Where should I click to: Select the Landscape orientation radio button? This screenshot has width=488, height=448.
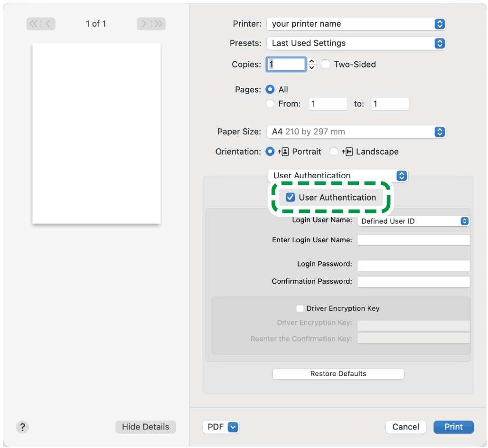coord(334,152)
